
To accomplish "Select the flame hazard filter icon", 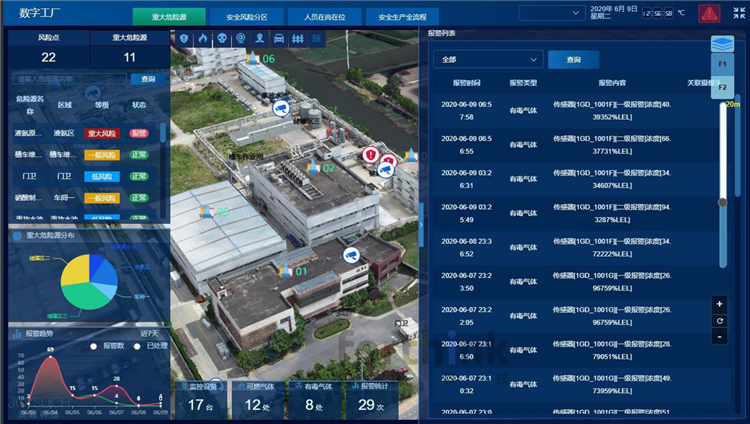I will point(201,38).
